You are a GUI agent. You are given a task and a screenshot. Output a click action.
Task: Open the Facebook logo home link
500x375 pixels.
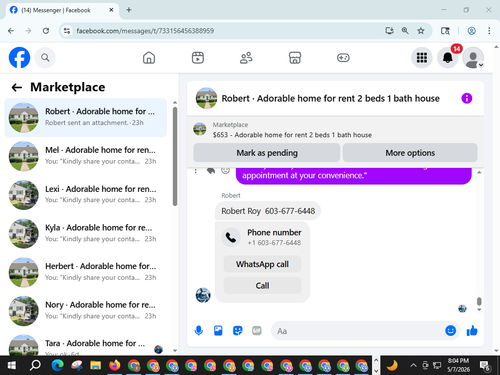[x=19, y=58]
